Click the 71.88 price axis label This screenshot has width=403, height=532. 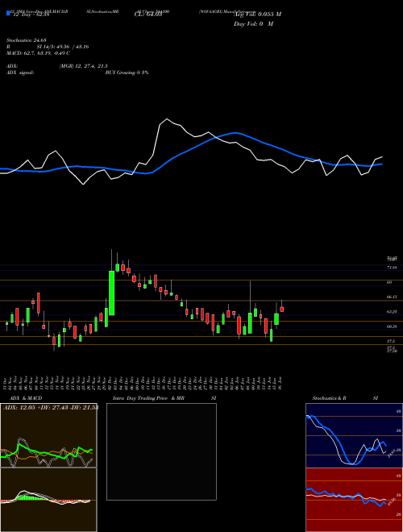[x=392, y=268]
